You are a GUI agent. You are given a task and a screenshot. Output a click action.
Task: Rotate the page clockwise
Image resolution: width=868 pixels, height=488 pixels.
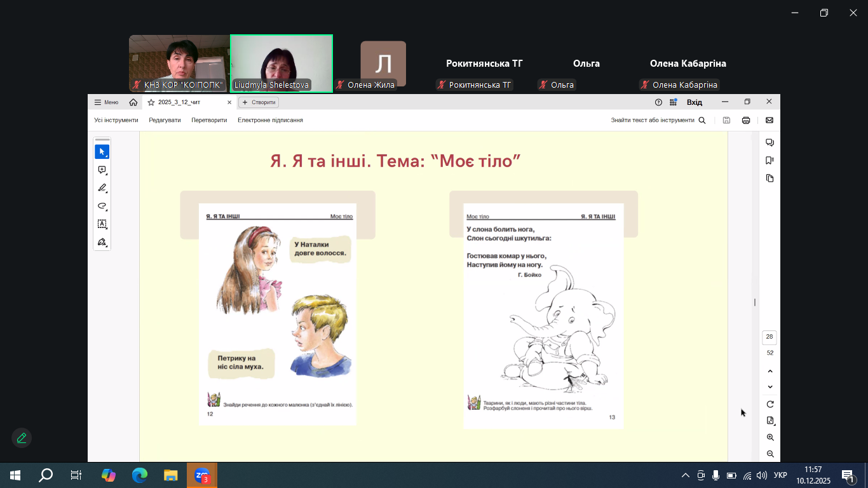pyautogui.click(x=770, y=404)
